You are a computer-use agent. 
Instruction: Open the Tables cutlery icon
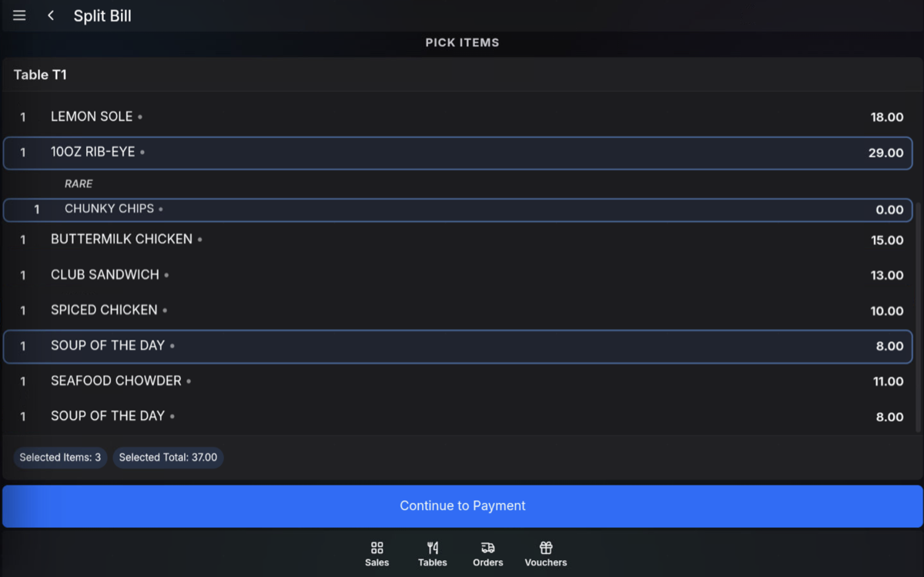432,554
